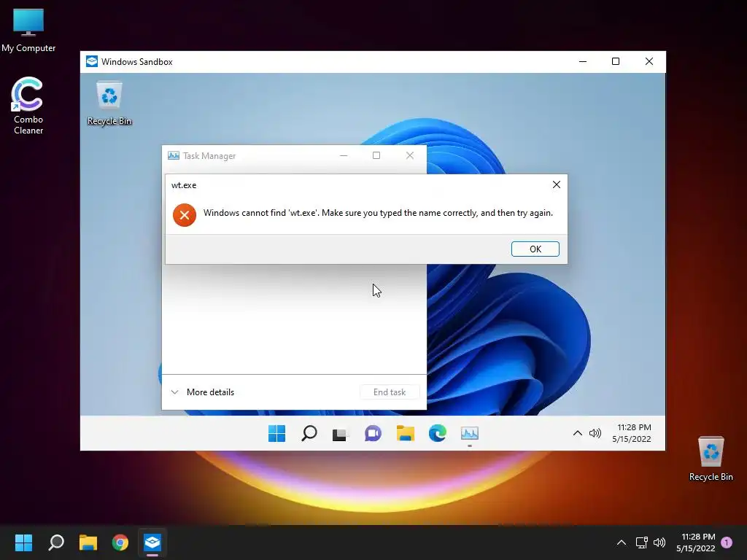Click the wt.exe error message text

click(379, 213)
